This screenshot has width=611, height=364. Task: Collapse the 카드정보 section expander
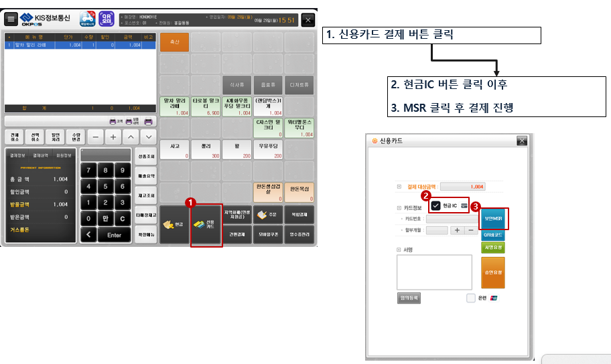[399, 208]
